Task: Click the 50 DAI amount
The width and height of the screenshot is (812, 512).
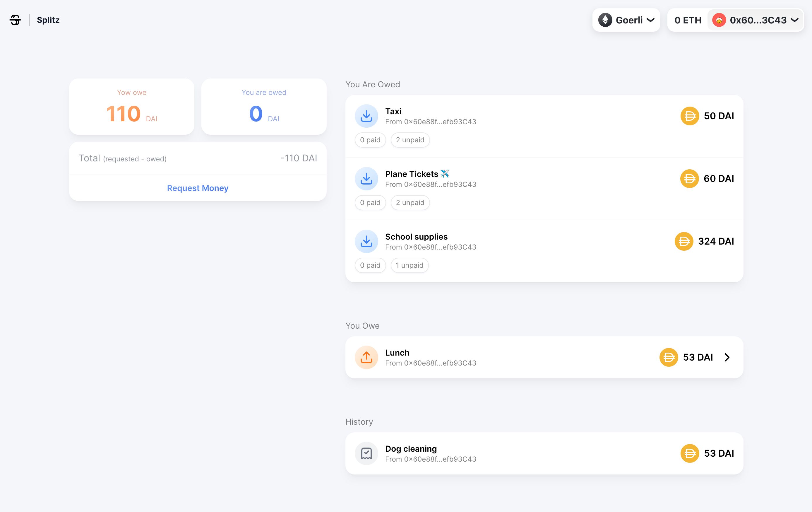Action: pyautogui.click(x=719, y=116)
